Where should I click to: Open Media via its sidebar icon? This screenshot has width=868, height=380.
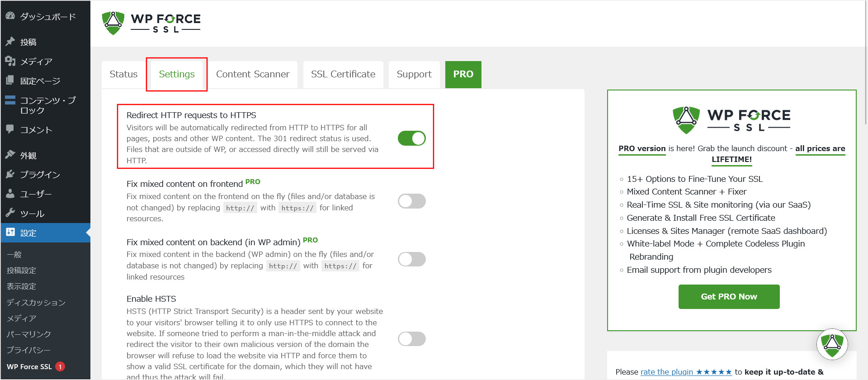(10, 61)
